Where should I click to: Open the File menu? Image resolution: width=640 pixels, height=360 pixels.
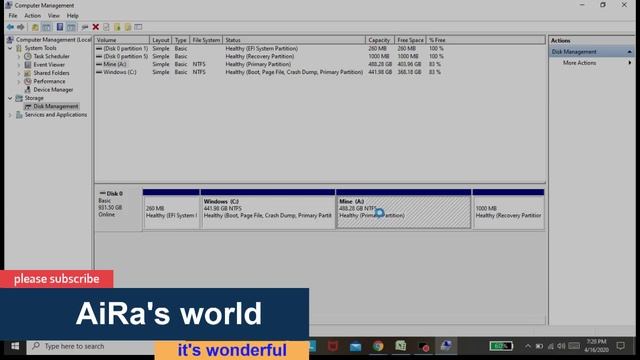pyautogui.click(x=13, y=16)
